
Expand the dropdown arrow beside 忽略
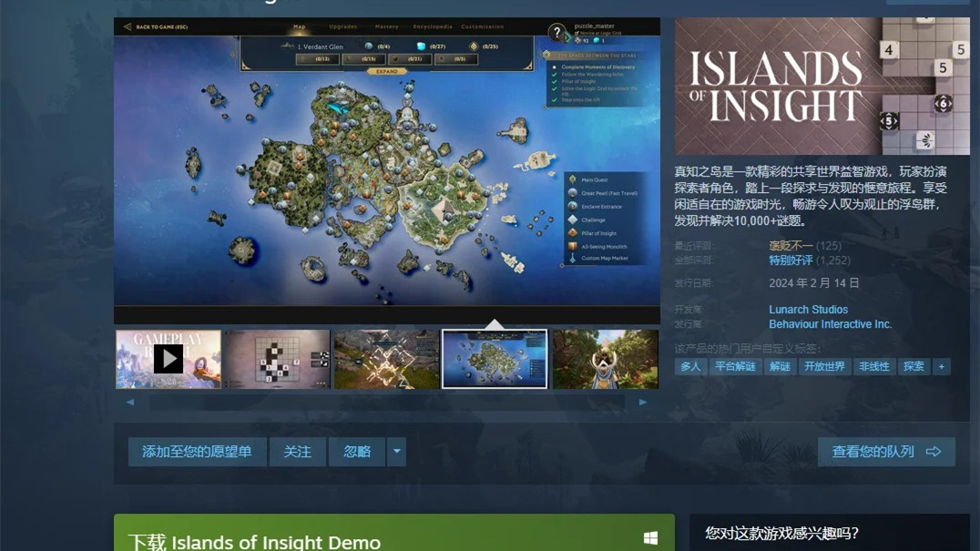tap(397, 452)
